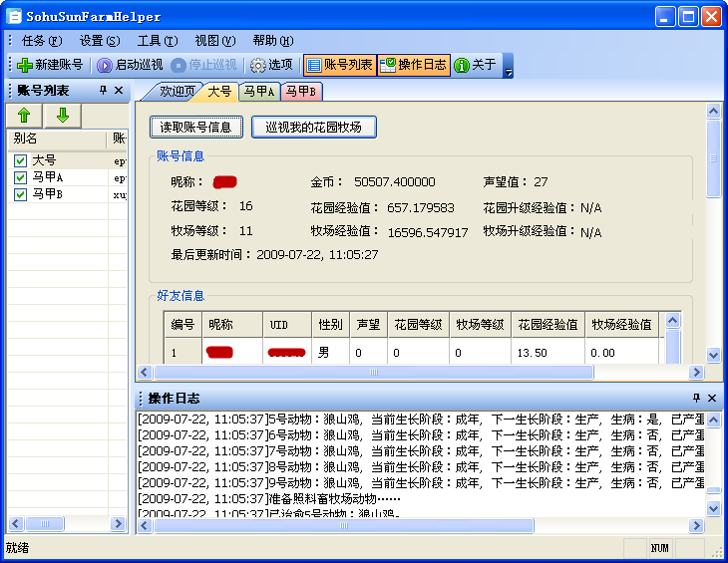Open the 关于 about info button
The width and height of the screenshot is (728, 563).
coord(475,65)
